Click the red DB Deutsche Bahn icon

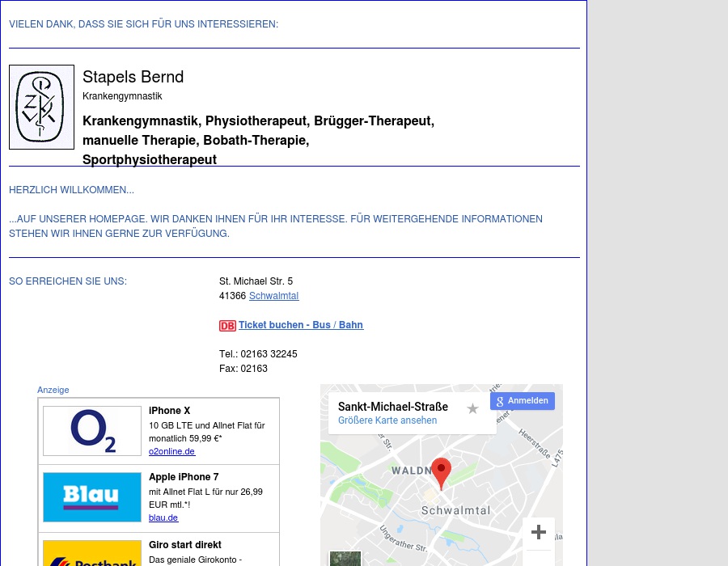pos(227,326)
